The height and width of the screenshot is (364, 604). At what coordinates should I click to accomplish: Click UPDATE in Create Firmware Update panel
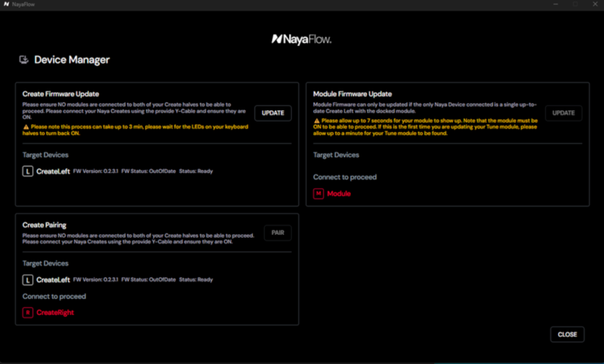point(273,113)
